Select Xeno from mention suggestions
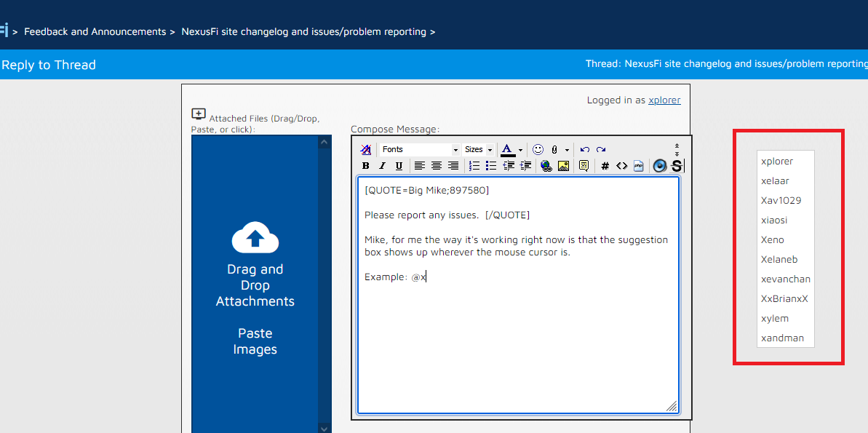Screen dimensions: 868x433 (786, 239)
